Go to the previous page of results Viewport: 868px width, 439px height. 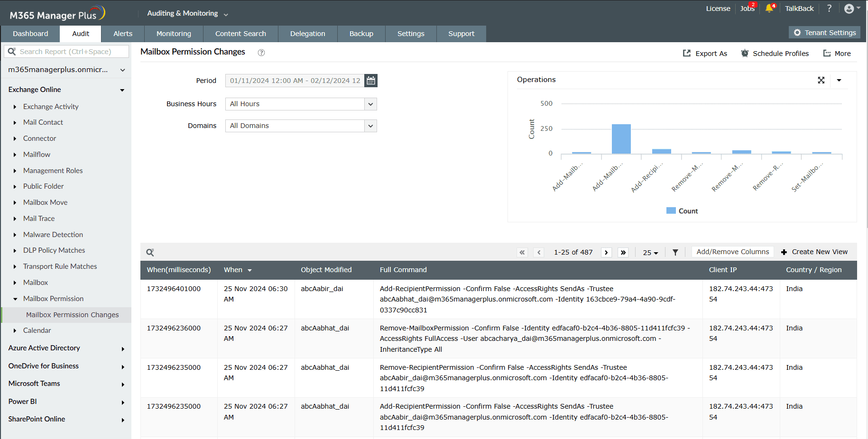click(x=539, y=252)
